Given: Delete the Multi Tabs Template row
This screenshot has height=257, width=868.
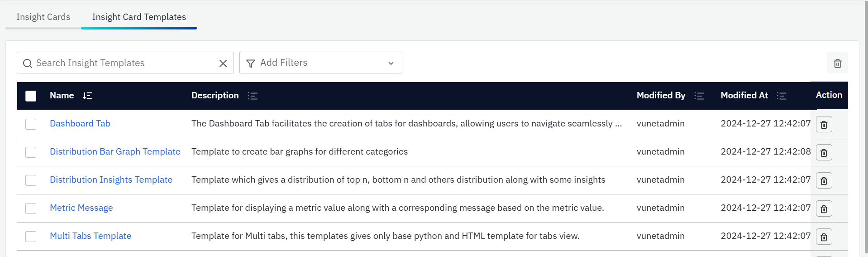Looking at the screenshot, I should click(x=824, y=237).
